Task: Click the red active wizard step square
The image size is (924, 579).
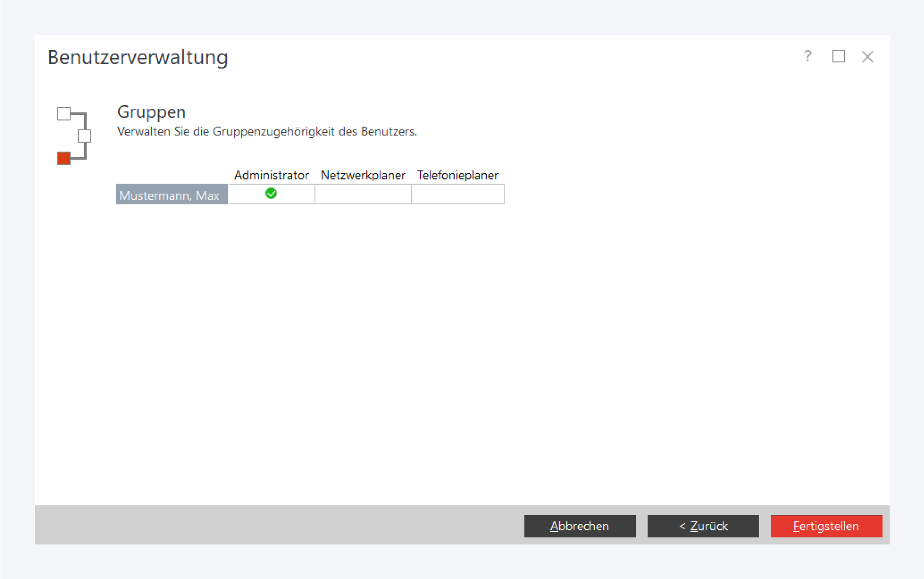Action: [64, 158]
